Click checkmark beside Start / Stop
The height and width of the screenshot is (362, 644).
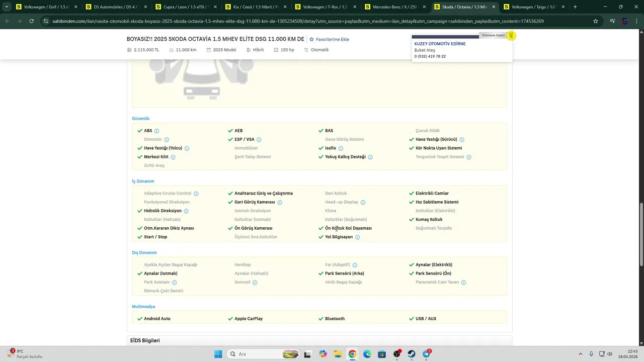pyautogui.click(x=140, y=237)
